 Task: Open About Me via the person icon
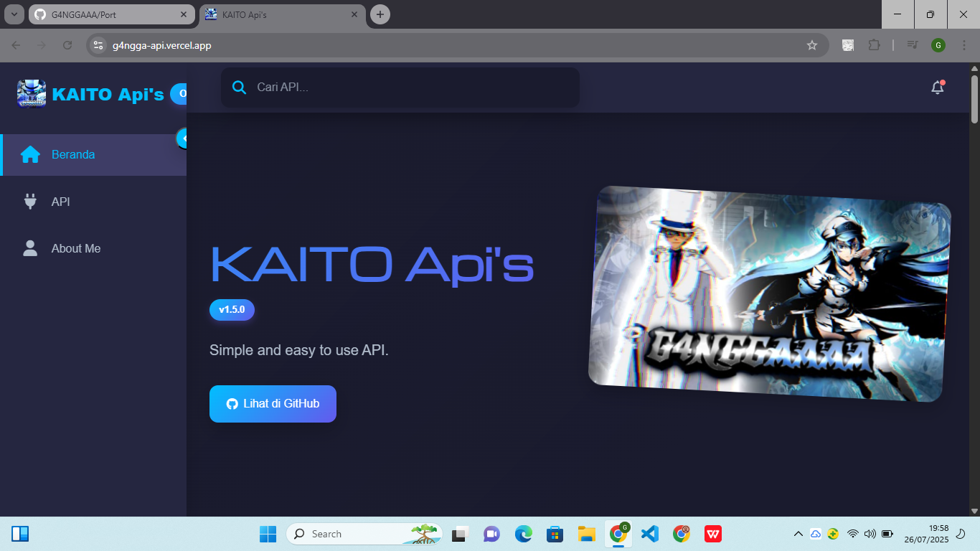click(29, 248)
